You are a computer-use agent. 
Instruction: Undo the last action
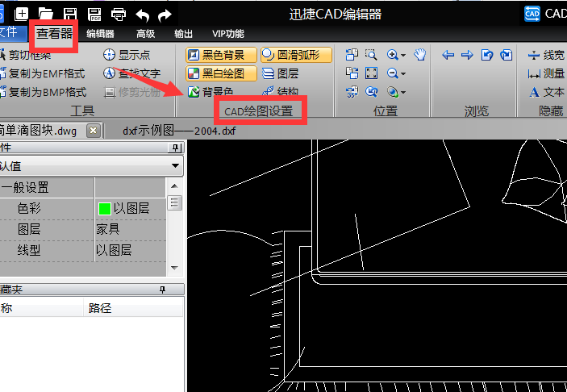pyautogui.click(x=142, y=15)
